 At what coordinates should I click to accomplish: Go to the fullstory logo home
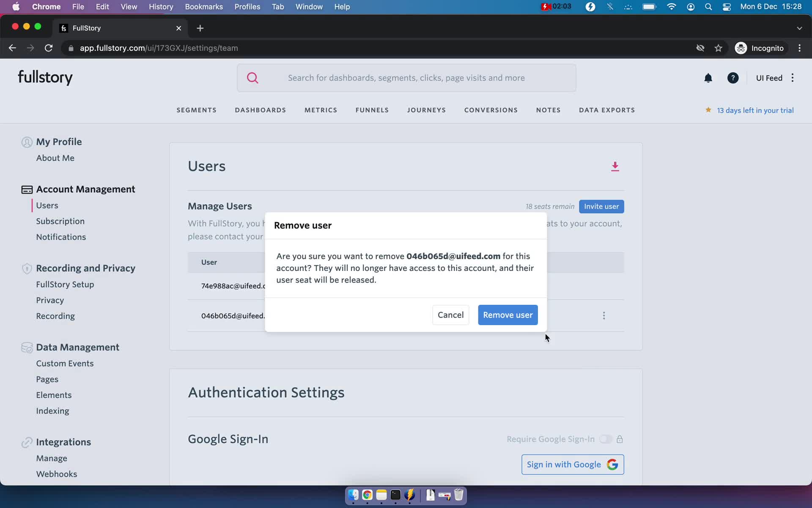click(45, 77)
